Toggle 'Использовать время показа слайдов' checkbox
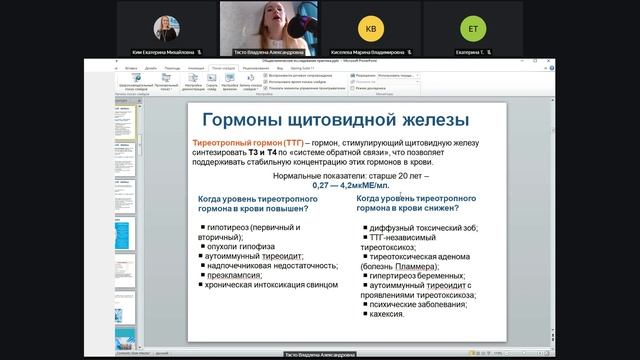 266,82
